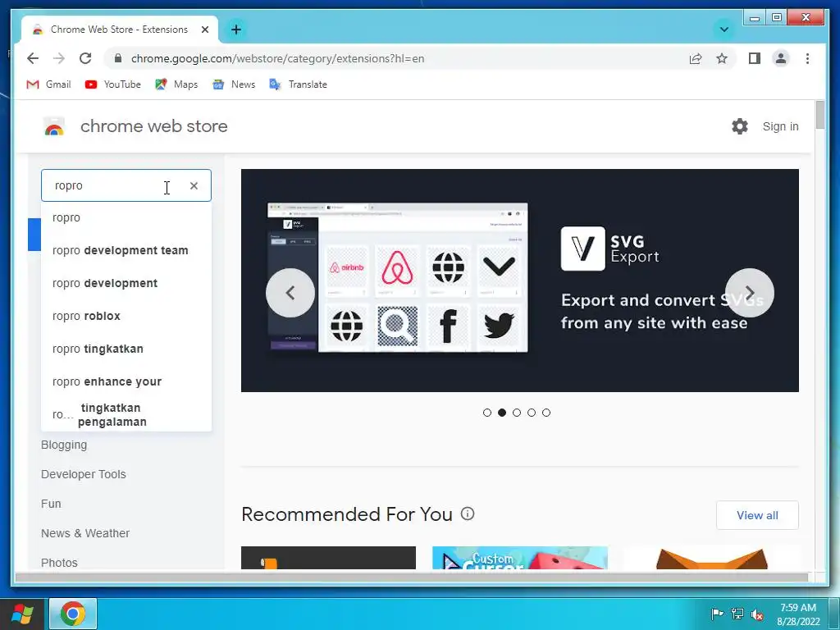Viewport: 840px width, 630px height.
Task: Open News bookmark
Action: pos(234,84)
